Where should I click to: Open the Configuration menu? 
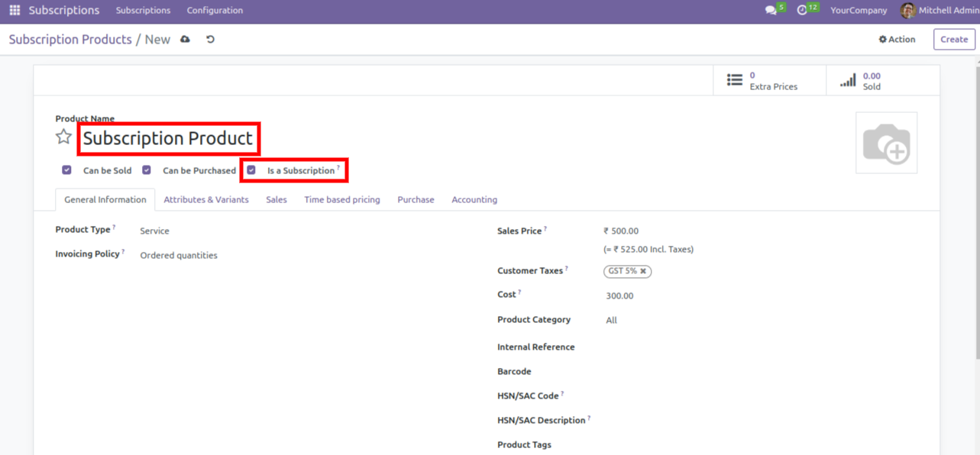click(215, 11)
